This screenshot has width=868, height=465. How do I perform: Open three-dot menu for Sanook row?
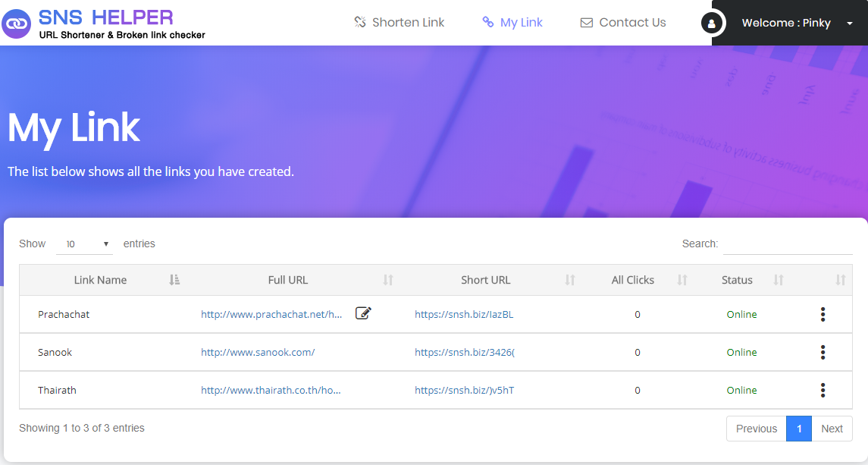[823, 352]
